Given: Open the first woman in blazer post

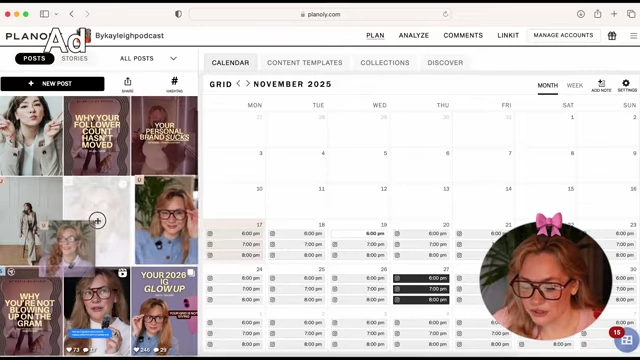Looking at the screenshot, I should tap(31, 136).
